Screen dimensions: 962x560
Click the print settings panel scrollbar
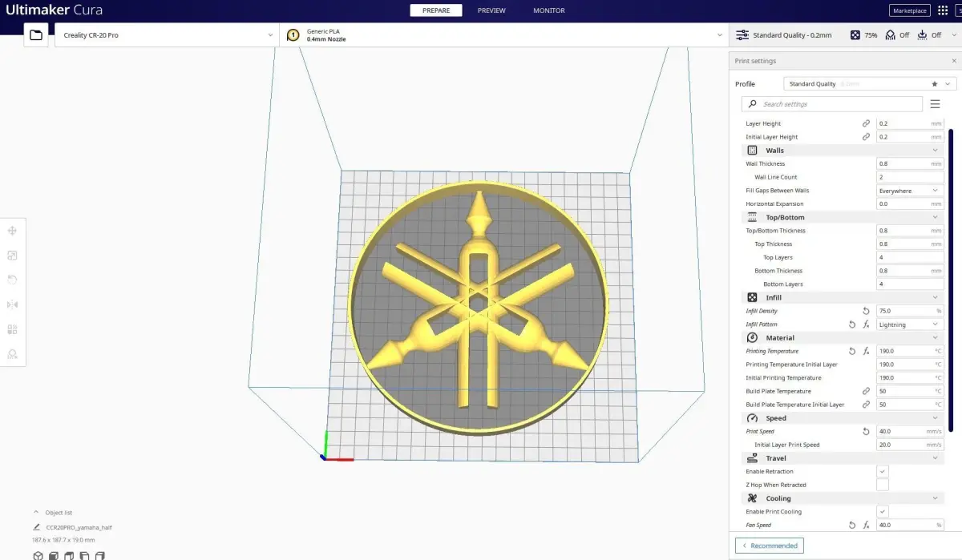952,280
